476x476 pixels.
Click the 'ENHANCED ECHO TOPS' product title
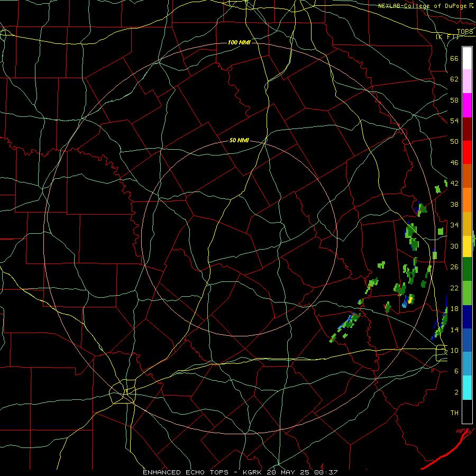pyautogui.click(x=186, y=472)
